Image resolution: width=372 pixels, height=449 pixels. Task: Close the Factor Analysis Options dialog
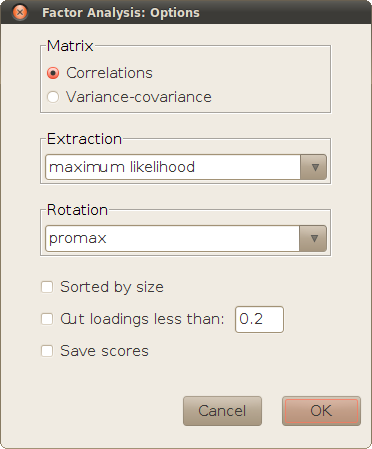pyautogui.click(x=20, y=13)
